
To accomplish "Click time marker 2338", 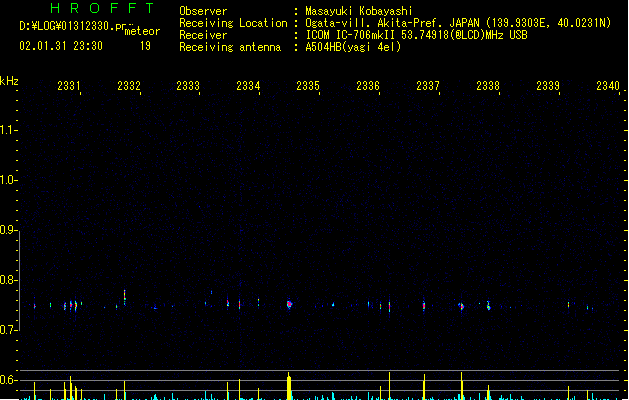I will pyautogui.click(x=488, y=85).
